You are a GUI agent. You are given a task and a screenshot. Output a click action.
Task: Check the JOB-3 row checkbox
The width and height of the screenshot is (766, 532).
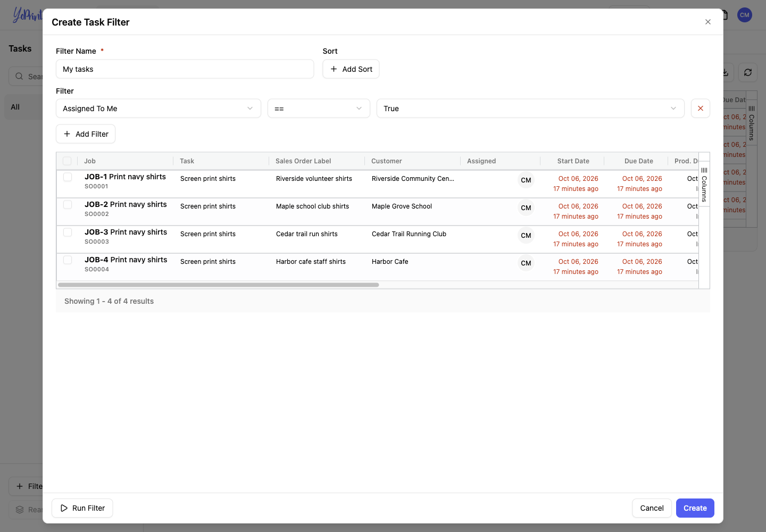coord(68,232)
